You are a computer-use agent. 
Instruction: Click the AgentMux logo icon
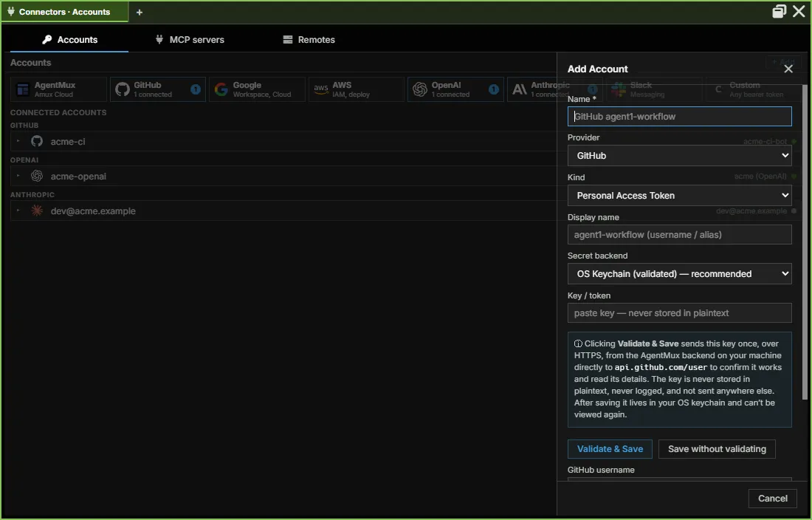(x=23, y=89)
